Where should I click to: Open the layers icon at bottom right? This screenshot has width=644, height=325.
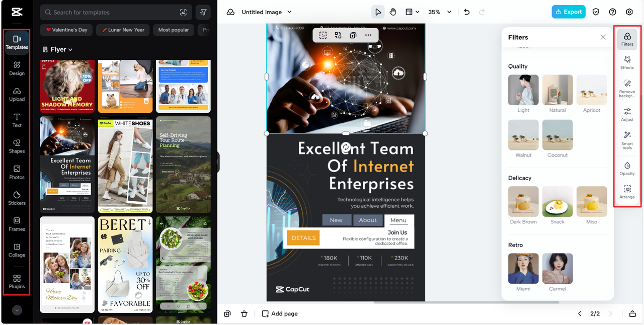(x=632, y=313)
